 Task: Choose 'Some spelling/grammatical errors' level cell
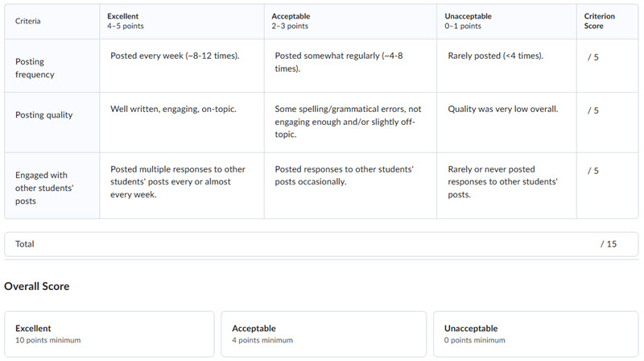coord(350,121)
